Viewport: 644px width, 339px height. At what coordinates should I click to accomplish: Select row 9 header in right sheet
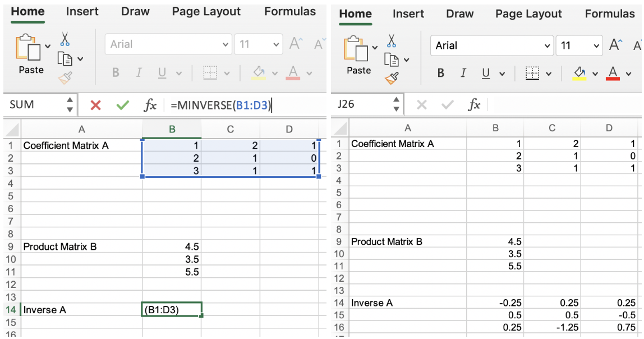click(x=339, y=241)
